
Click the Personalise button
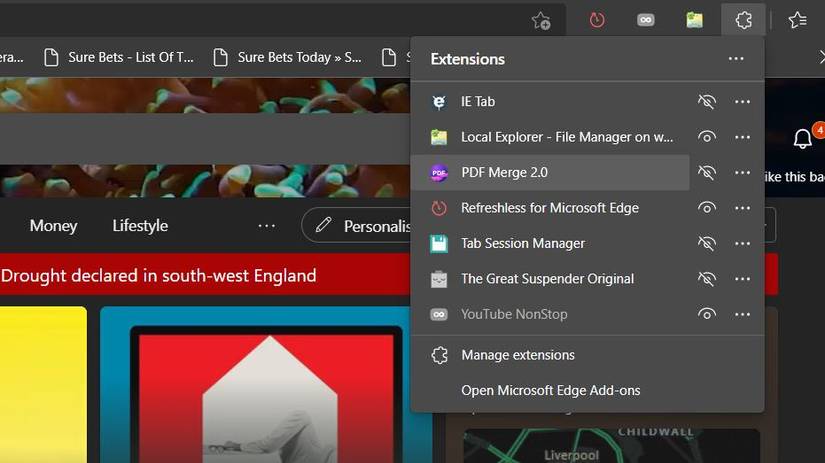tap(358, 225)
